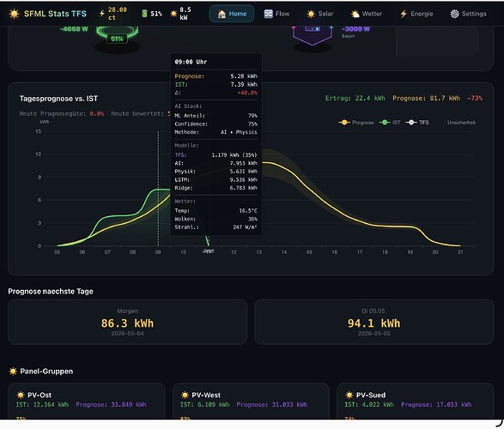504x429 pixels.
Task: Click the 09:00 Uhr tooltip heading
Action: (191, 62)
